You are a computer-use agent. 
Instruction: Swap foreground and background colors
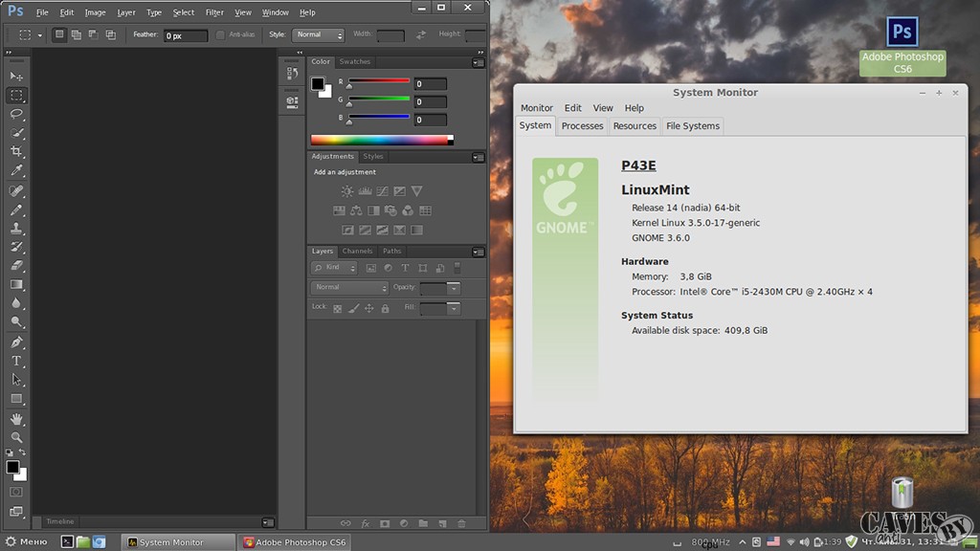[x=23, y=452]
